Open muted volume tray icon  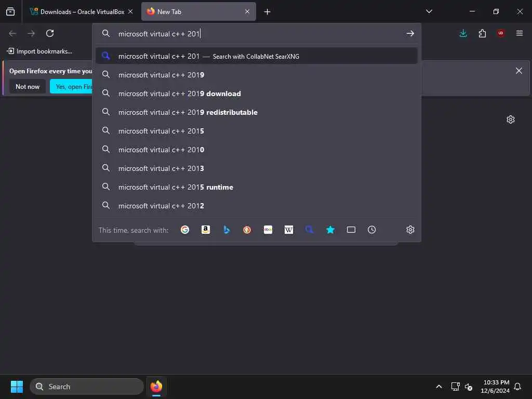(469, 387)
